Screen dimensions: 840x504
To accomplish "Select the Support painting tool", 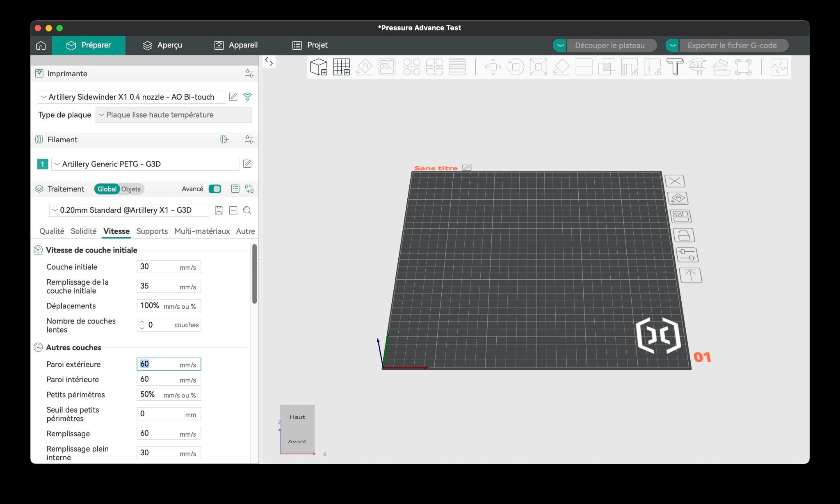I will pyautogui.click(x=630, y=67).
